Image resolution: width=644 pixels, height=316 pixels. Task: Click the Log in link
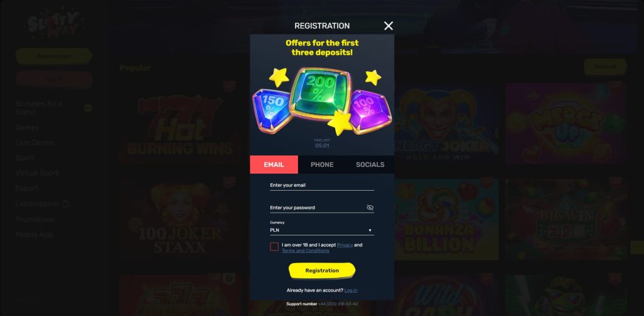coord(351,290)
